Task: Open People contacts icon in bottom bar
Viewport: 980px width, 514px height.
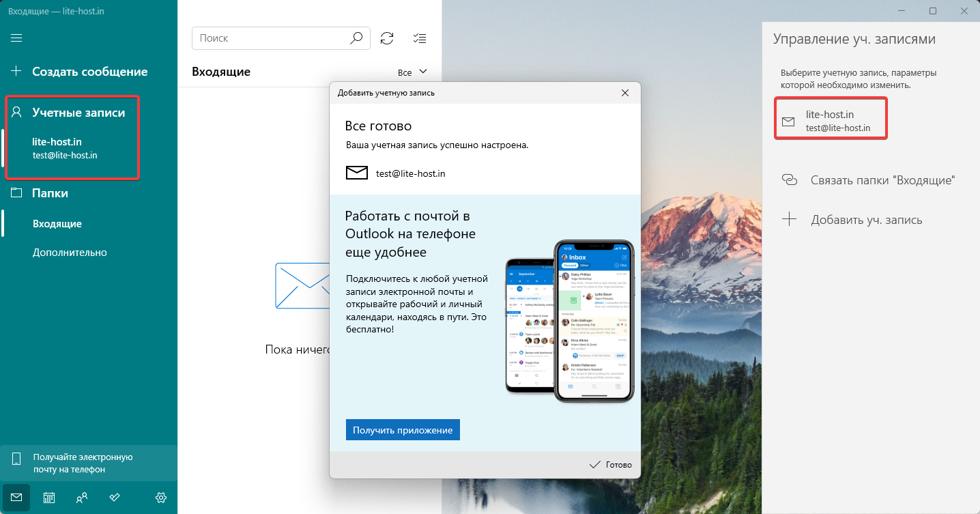Action: pos(82,498)
